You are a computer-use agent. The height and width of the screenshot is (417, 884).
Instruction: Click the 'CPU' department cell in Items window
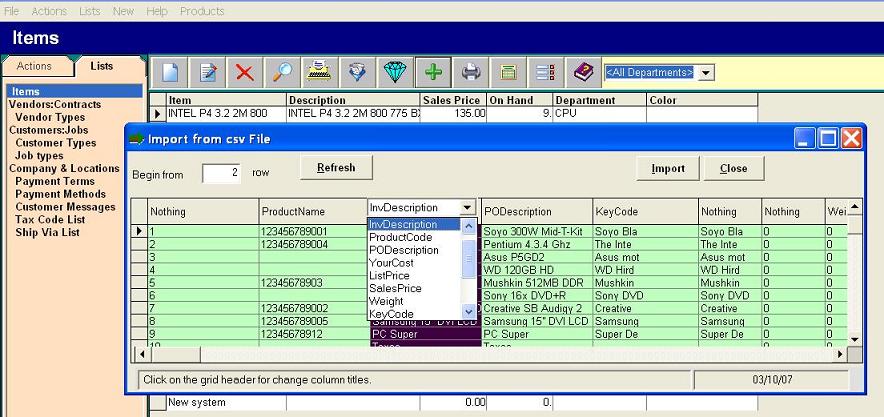click(599, 114)
